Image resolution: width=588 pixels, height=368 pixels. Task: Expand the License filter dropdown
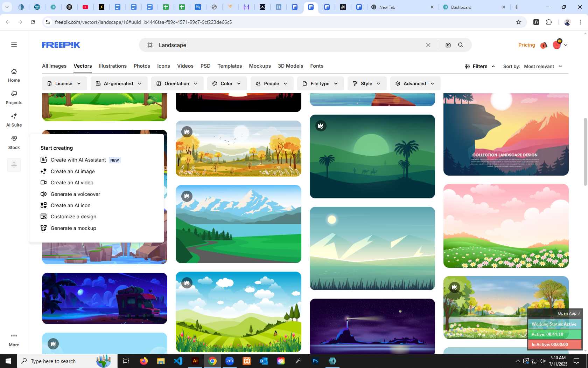(64, 83)
